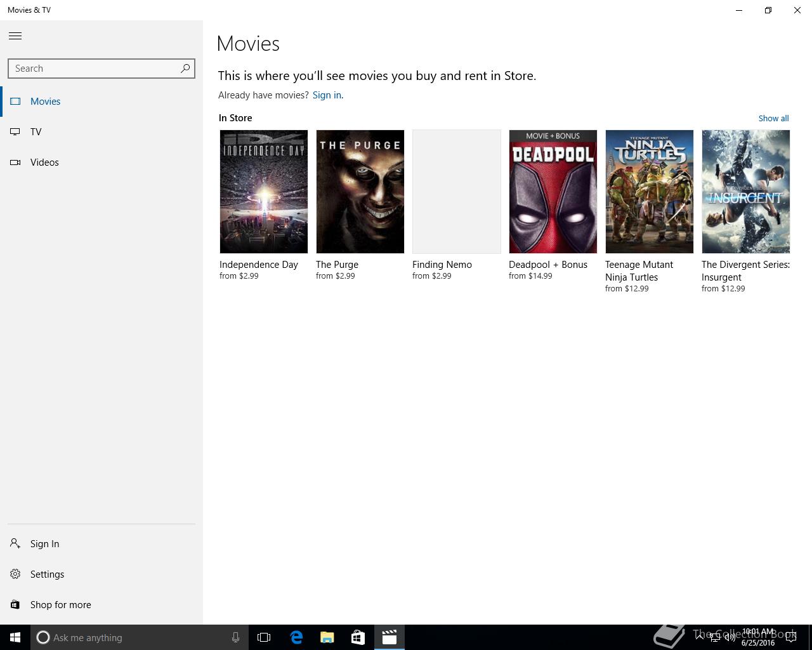Image resolution: width=812 pixels, height=650 pixels.
Task: Click the Windows Start button
Action: [x=15, y=637]
